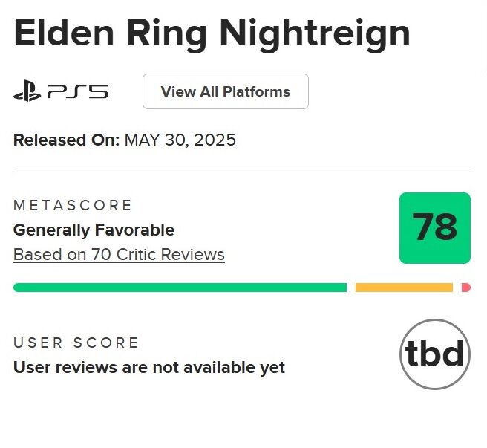Image resolution: width=487 pixels, height=448 pixels.
Task: Open the Based on 70 Critic Reviews link
Action: click(x=119, y=255)
